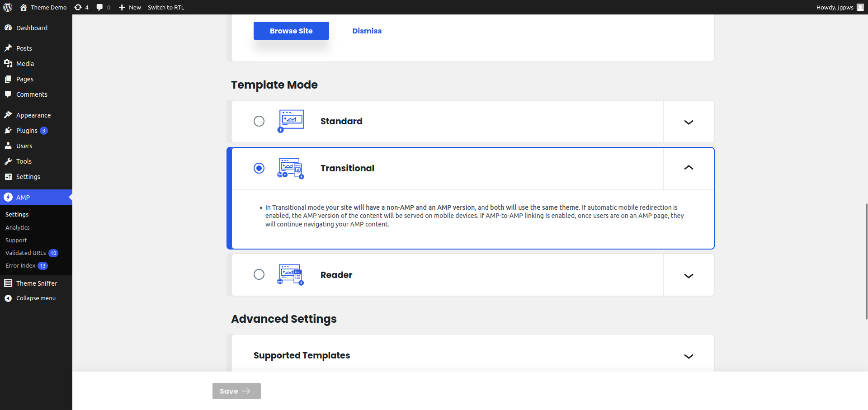Click the Theme Sniffer list icon
The width and height of the screenshot is (868, 410).
point(8,283)
